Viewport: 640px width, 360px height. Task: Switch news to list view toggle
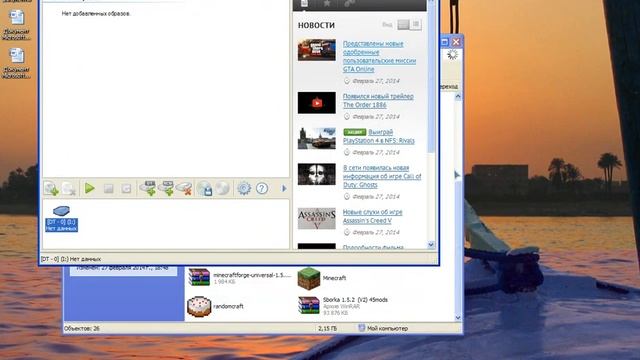[403, 24]
